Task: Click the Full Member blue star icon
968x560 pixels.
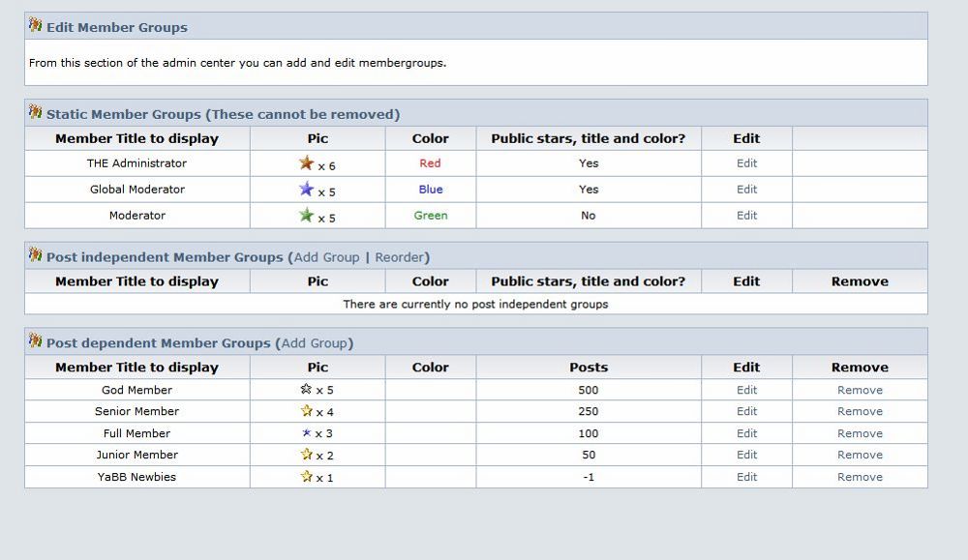Action: [307, 433]
